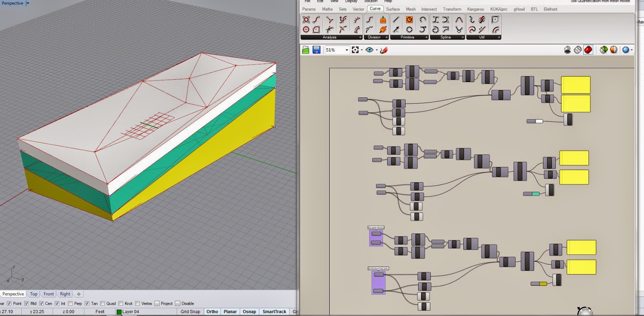Toggle the Int osnap checkbox
The height and width of the screenshot is (316, 644).
[57, 304]
